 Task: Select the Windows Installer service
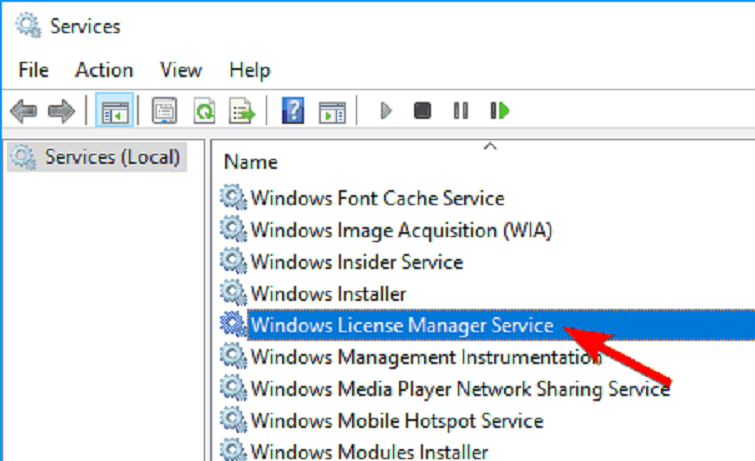[x=328, y=294]
